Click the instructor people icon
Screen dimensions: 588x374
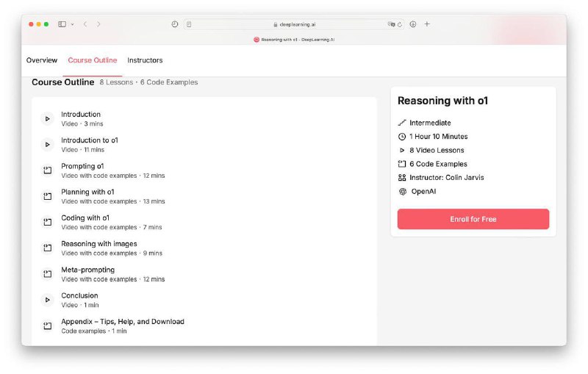[x=402, y=178]
